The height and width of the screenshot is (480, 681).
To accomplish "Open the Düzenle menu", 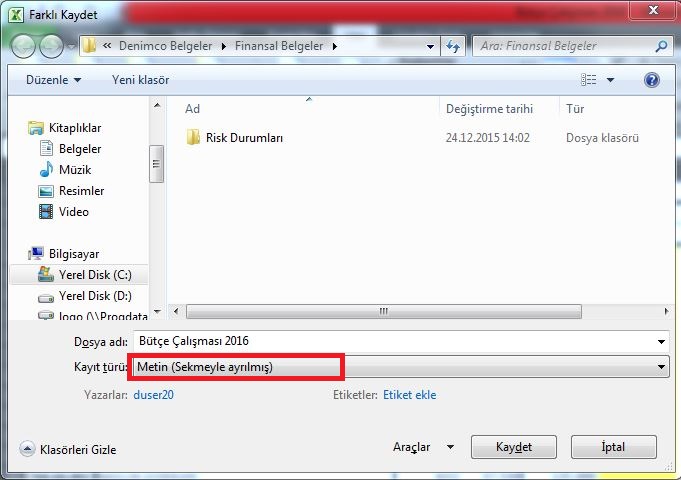I will 53,80.
